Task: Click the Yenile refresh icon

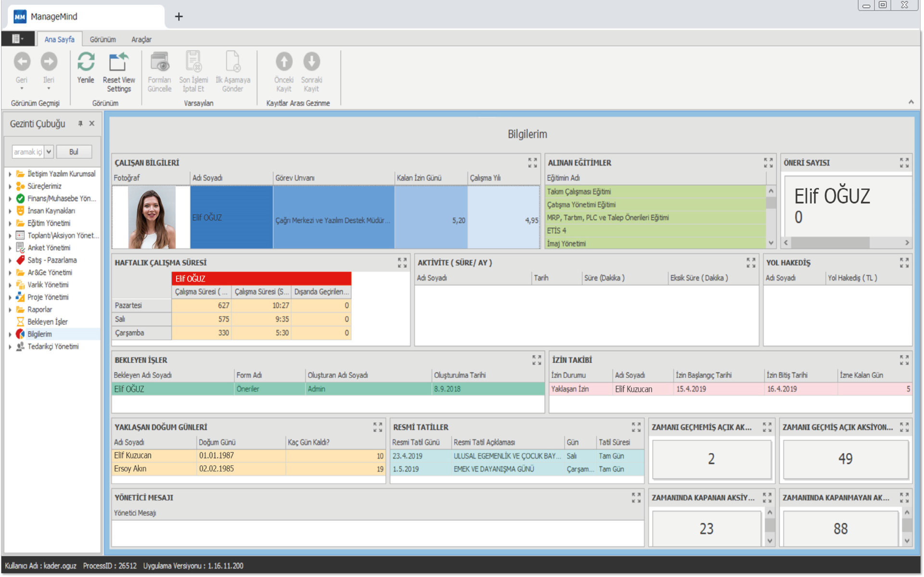Action: (86, 62)
